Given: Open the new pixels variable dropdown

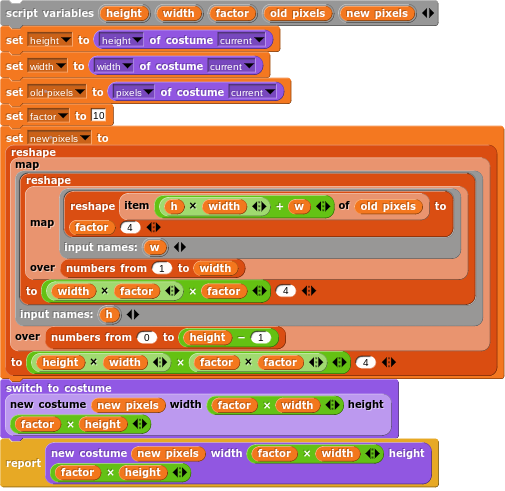Looking at the screenshot, I should (85, 138).
